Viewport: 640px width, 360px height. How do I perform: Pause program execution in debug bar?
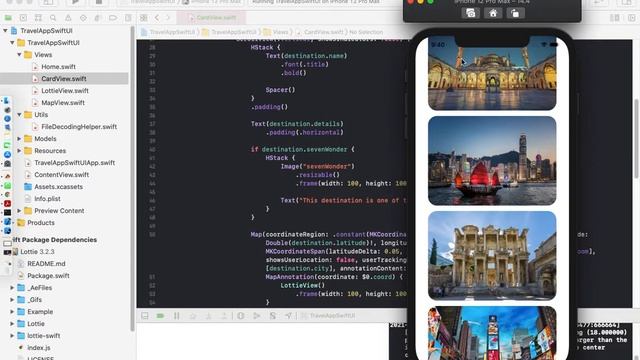(177, 316)
